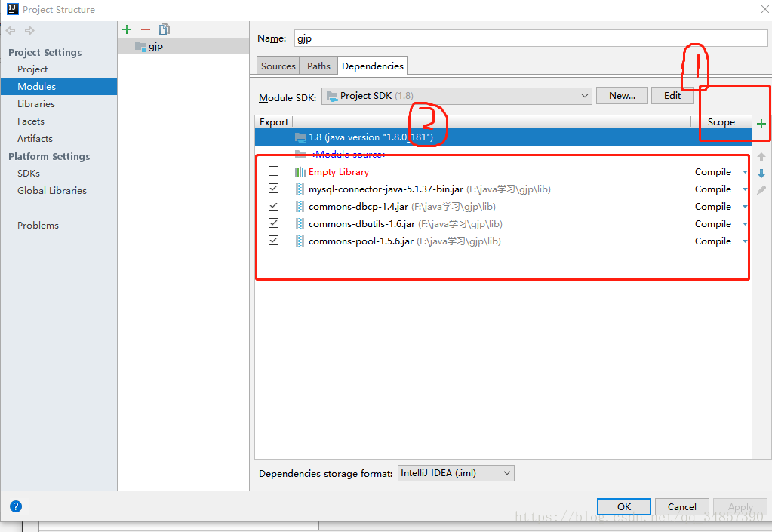Go to Artifacts settings
This screenshot has width=772, height=532.
pyautogui.click(x=35, y=139)
